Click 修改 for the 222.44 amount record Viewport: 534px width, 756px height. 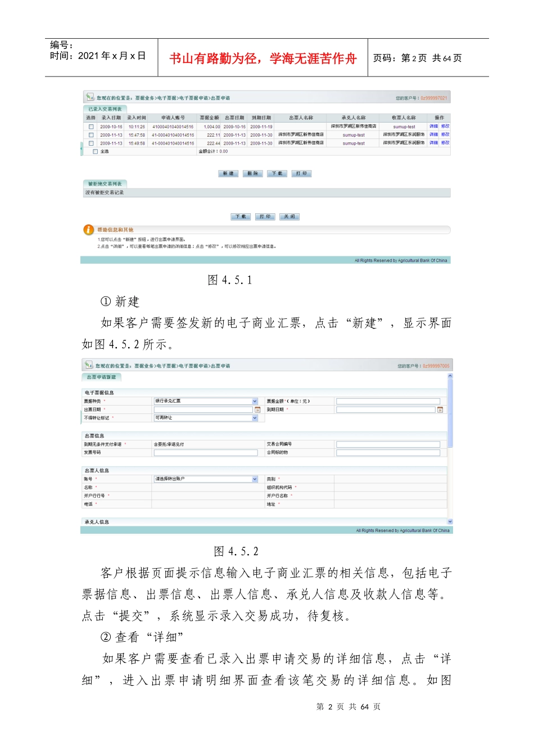[445, 143]
